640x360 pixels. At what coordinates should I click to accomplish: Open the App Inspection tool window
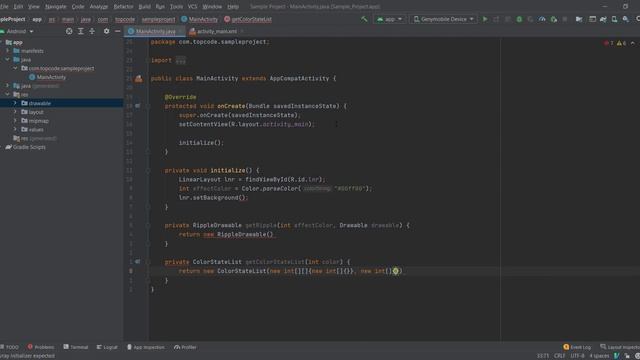[146, 347]
